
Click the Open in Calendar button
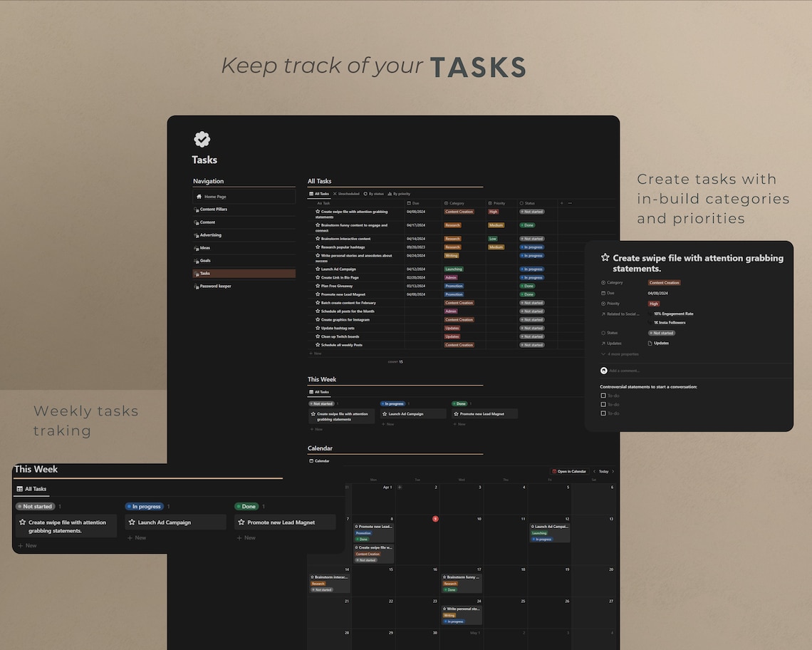tap(571, 470)
